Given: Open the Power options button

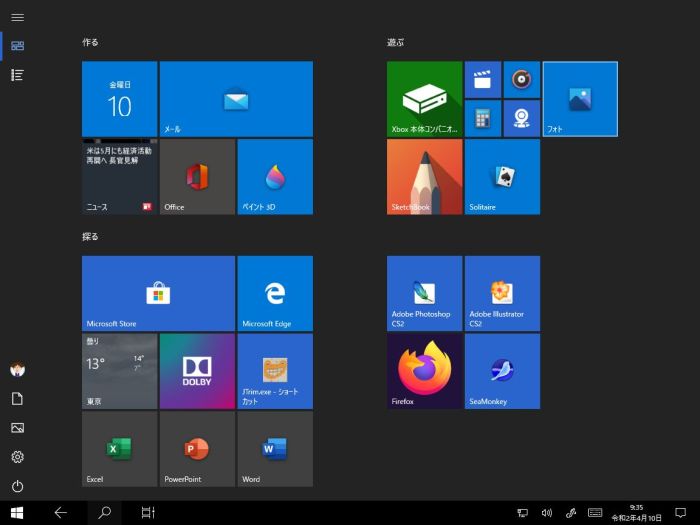Looking at the screenshot, I should tap(17, 486).
